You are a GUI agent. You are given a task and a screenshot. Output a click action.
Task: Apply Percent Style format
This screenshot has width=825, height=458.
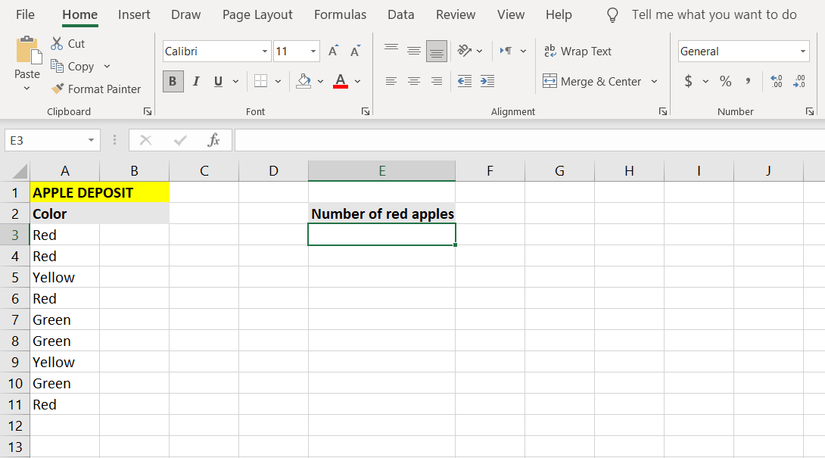(726, 81)
